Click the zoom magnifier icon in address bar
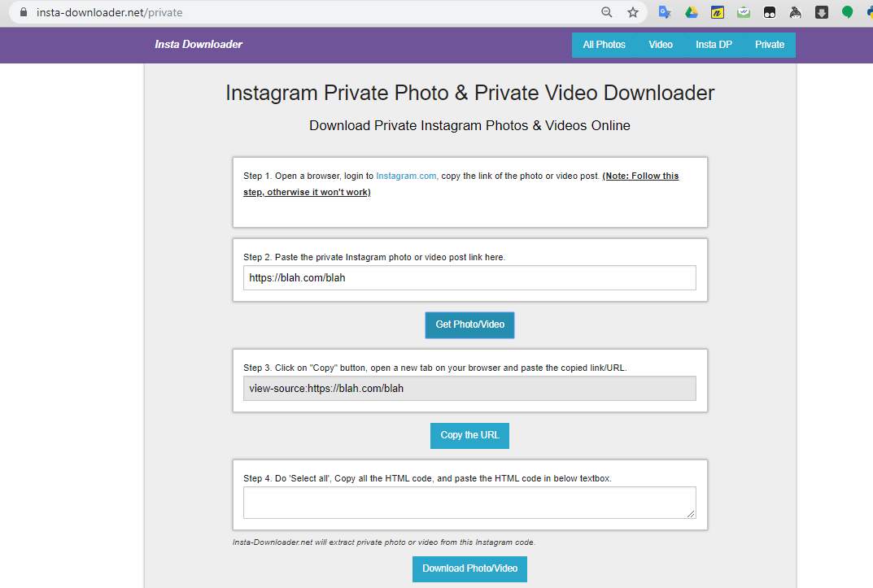The image size is (873, 588). (x=607, y=12)
